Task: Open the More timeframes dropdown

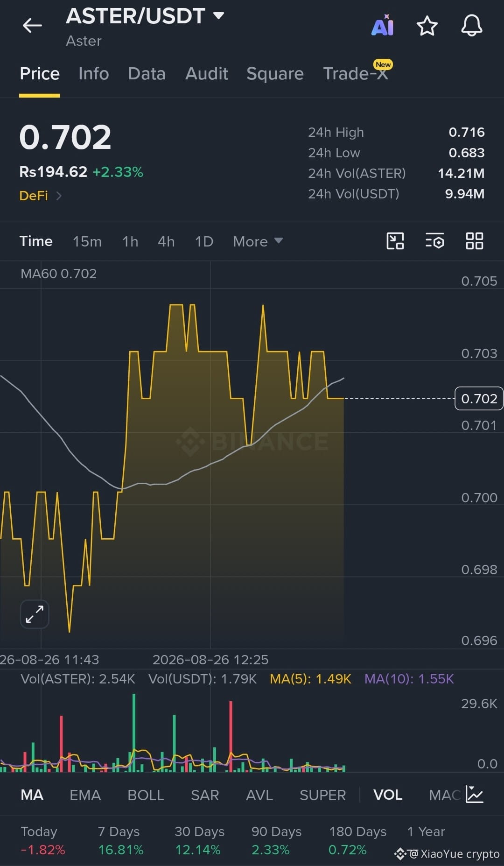Action: 258,241
